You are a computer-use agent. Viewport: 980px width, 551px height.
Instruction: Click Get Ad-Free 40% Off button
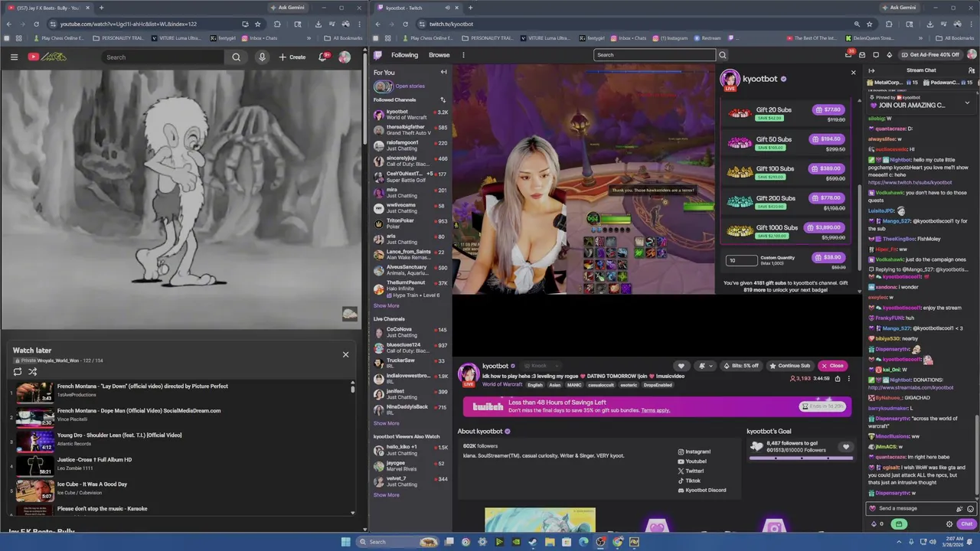tap(930, 55)
